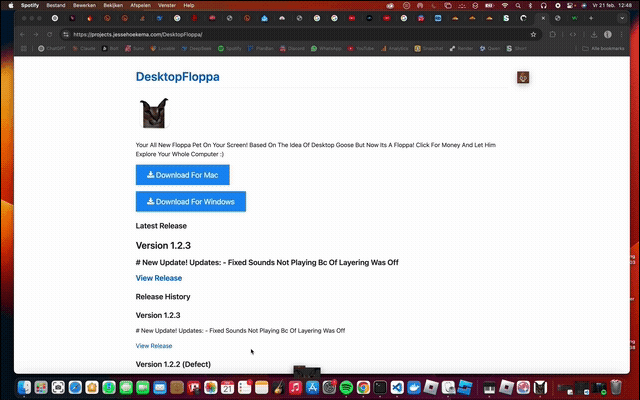Reload the page with the refresh icon
The height and width of the screenshot is (400, 640).
click(x=49, y=35)
